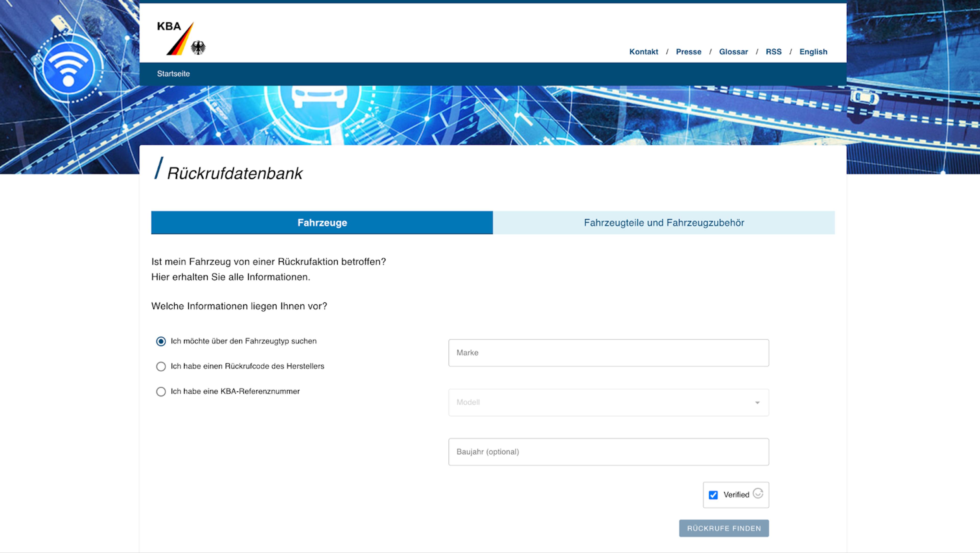Focus the Baujahr (optional) field
The height and width of the screenshot is (553, 980).
click(608, 452)
